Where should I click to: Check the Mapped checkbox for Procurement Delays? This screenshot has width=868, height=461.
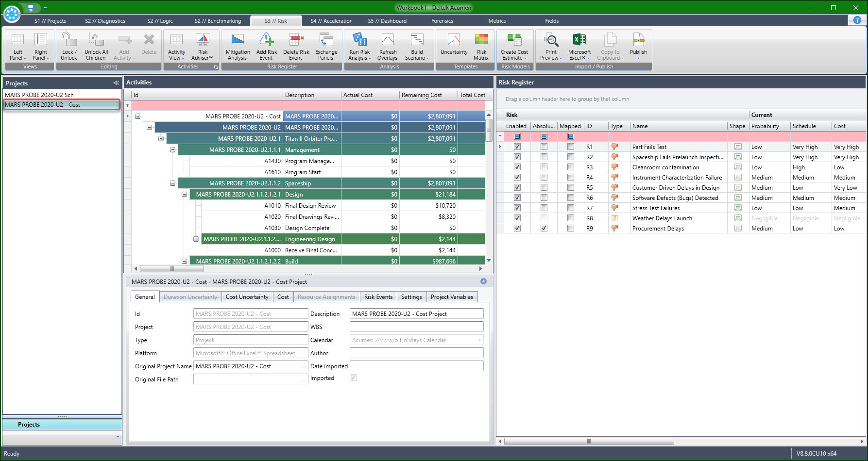coord(570,228)
